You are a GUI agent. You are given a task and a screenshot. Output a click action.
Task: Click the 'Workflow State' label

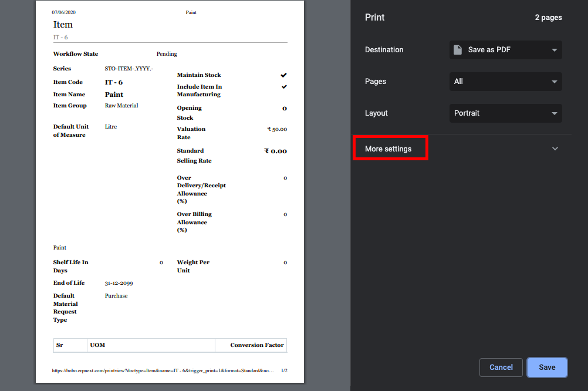pos(75,53)
